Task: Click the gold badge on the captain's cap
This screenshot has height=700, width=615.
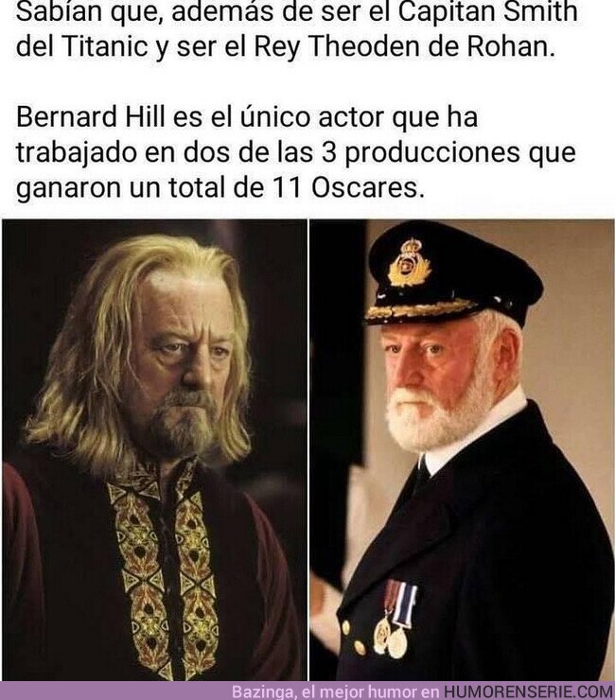Action: (x=408, y=263)
